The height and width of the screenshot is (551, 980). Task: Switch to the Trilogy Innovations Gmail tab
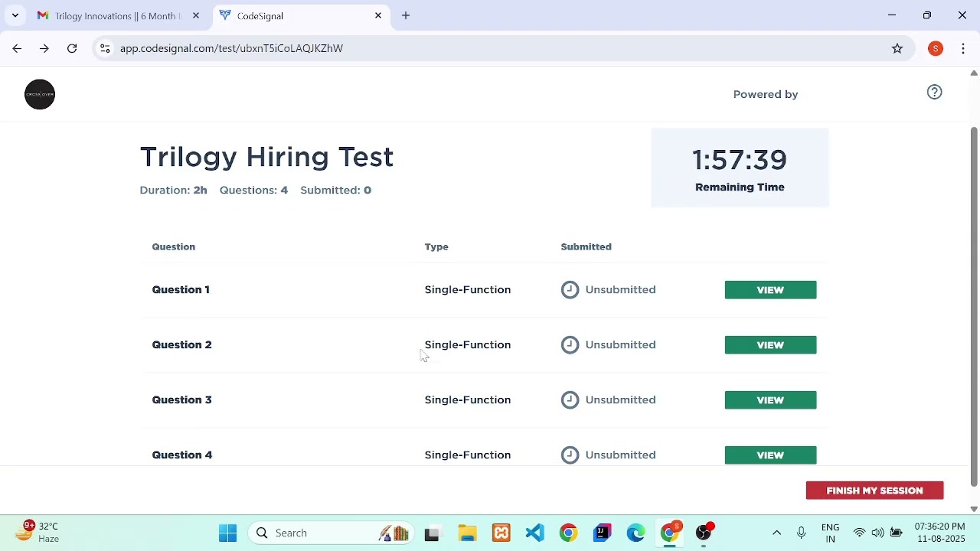(118, 15)
